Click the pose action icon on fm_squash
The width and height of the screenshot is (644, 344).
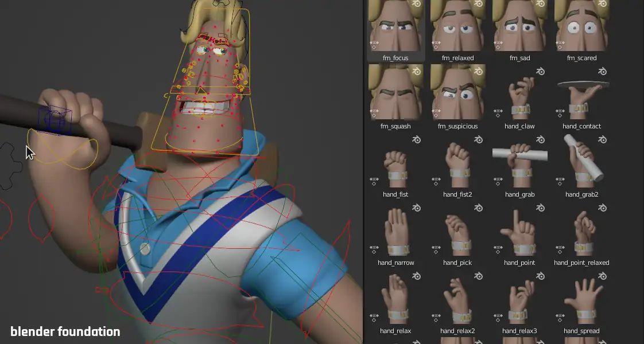coord(374,113)
